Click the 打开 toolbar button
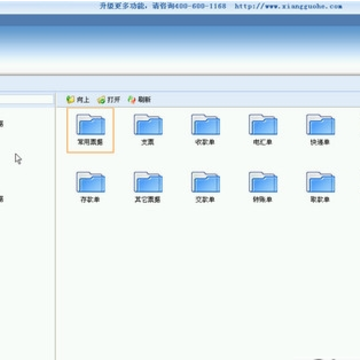 pos(108,99)
